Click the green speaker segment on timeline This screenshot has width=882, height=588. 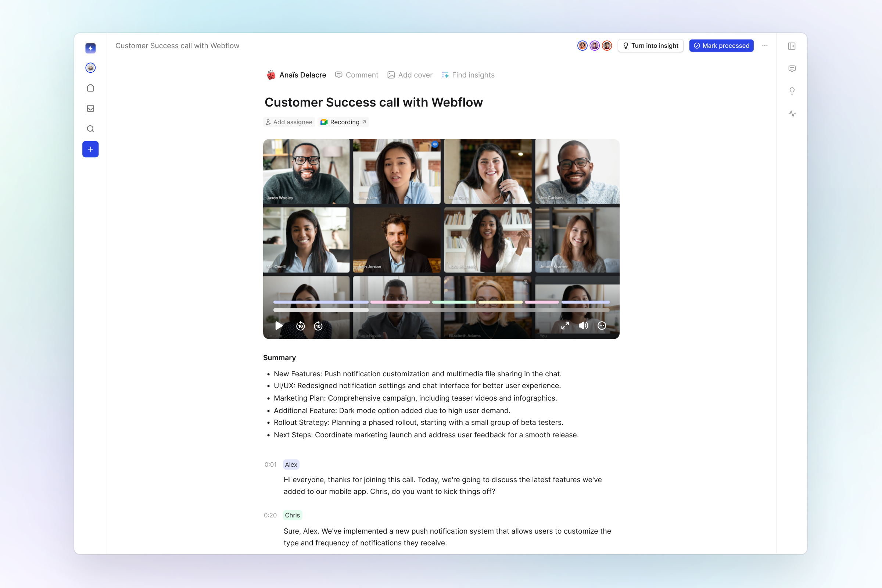454,302
